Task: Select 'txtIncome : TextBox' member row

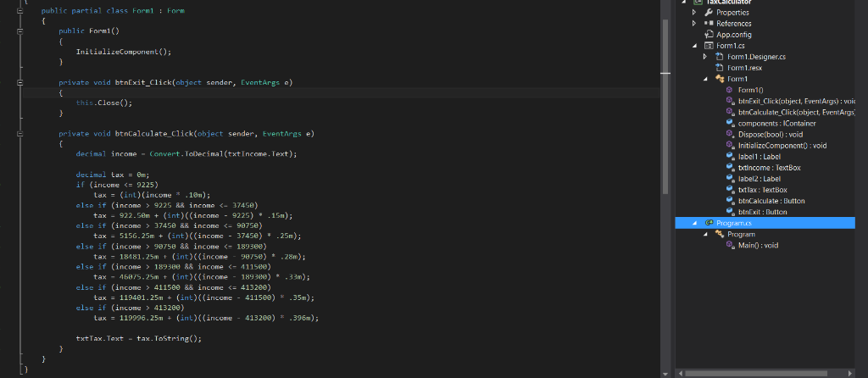Action: point(770,167)
